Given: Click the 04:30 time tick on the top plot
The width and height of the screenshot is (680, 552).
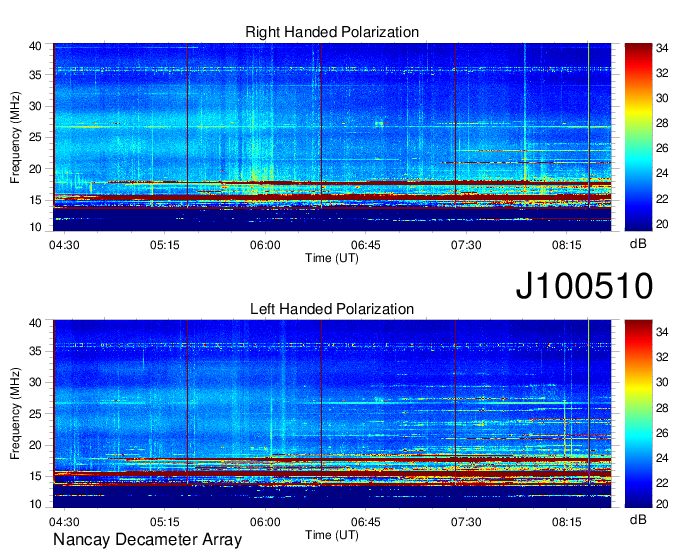Looking at the screenshot, I should (64, 245).
